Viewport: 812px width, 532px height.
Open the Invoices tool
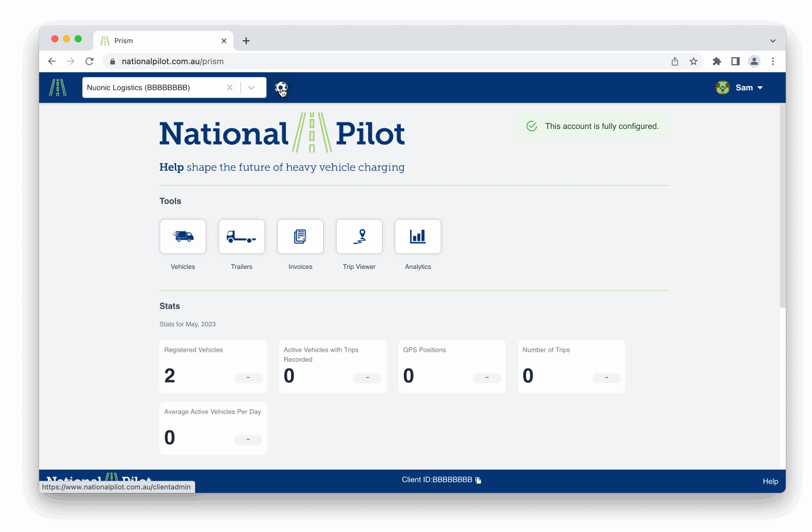pyautogui.click(x=300, y=236)
